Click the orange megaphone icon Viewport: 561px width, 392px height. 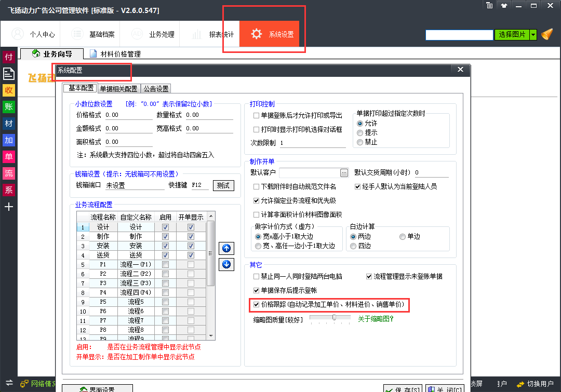(x=546, y=35)
